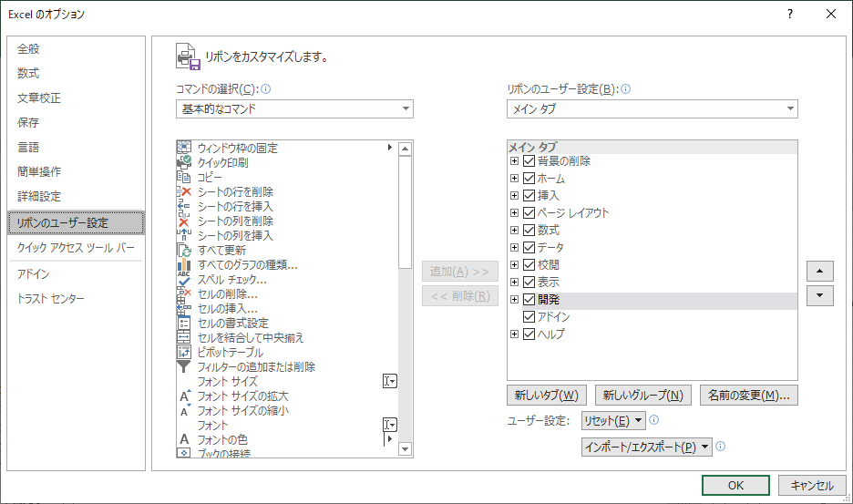Image resolution: width=853 pixels, height=504 pixels.
Task: Click the 新しいタブ button
Action: [x=546, y=396]
